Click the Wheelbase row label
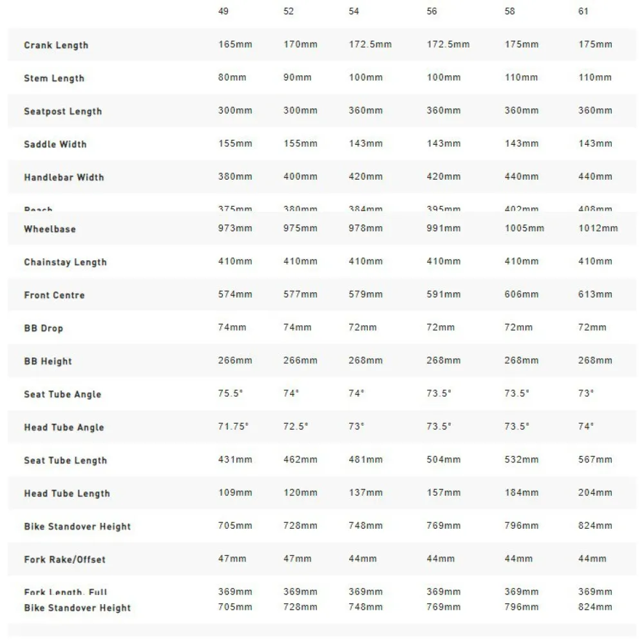644x644 pixels. pos(50,229)
